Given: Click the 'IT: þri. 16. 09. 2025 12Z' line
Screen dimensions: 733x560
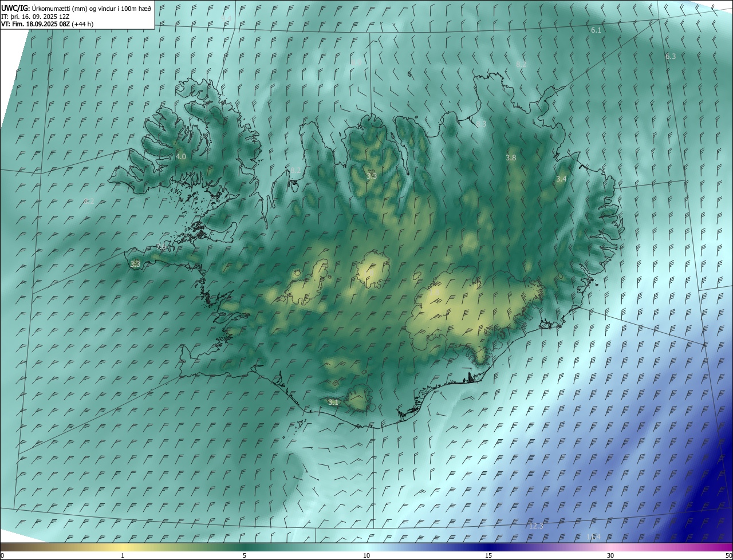Looking at the screenshot, I should click(36, 17).
